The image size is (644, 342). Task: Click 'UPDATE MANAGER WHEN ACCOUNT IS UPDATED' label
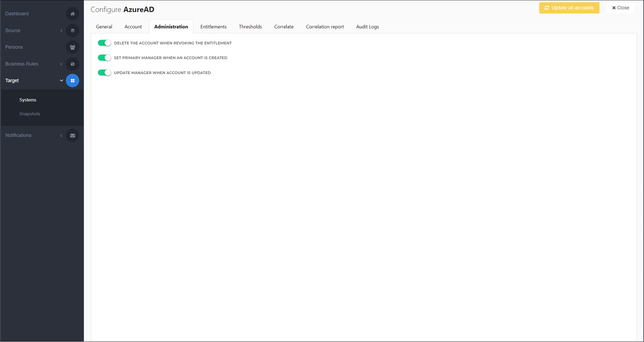tap(162, 73)
